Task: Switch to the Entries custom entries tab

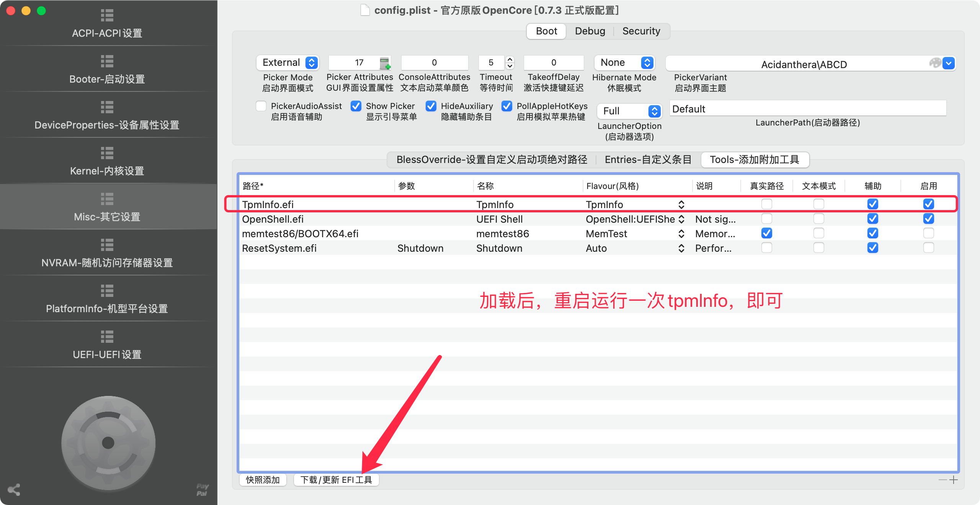Action: pyautogui.click(x=648, y=160)
